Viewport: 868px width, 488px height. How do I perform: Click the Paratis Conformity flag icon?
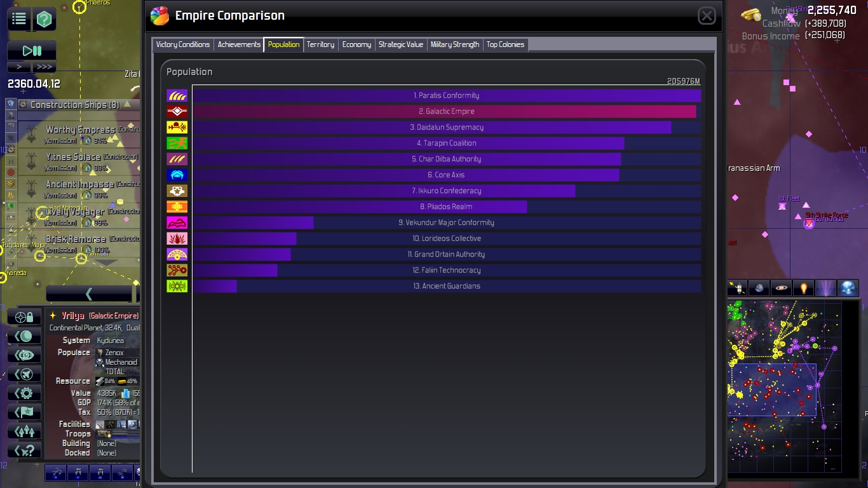point(177,95)
